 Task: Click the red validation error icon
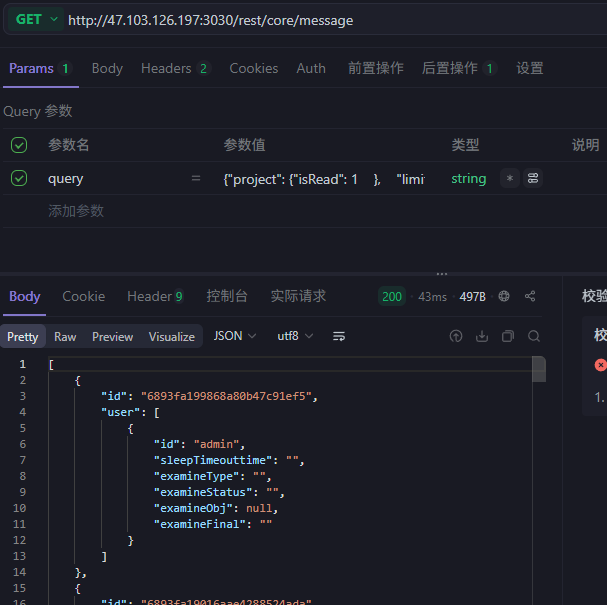click(x=601, y=365)
